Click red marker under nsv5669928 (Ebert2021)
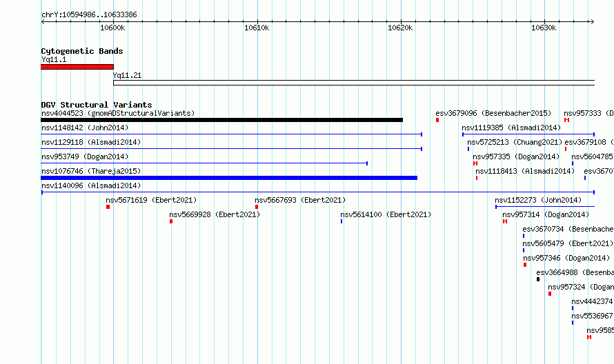This screenshot has height=364, width=614. click(x=171, y=221)
